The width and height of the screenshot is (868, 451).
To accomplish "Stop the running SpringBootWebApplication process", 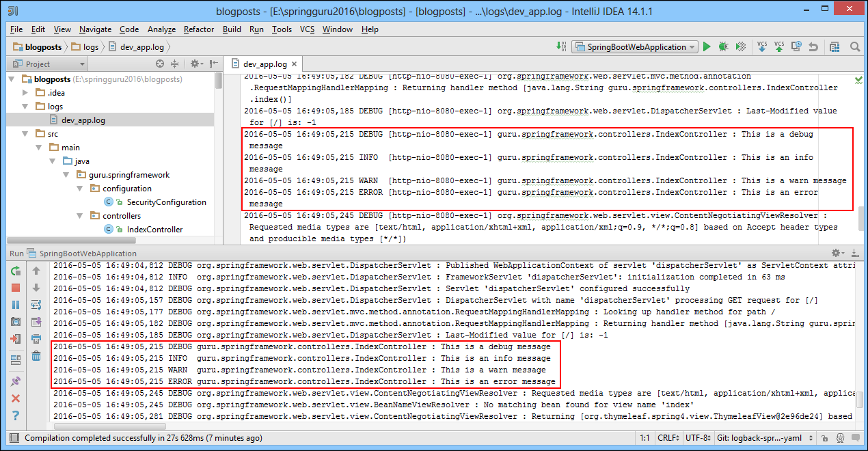I will click(x=15, y=288).
